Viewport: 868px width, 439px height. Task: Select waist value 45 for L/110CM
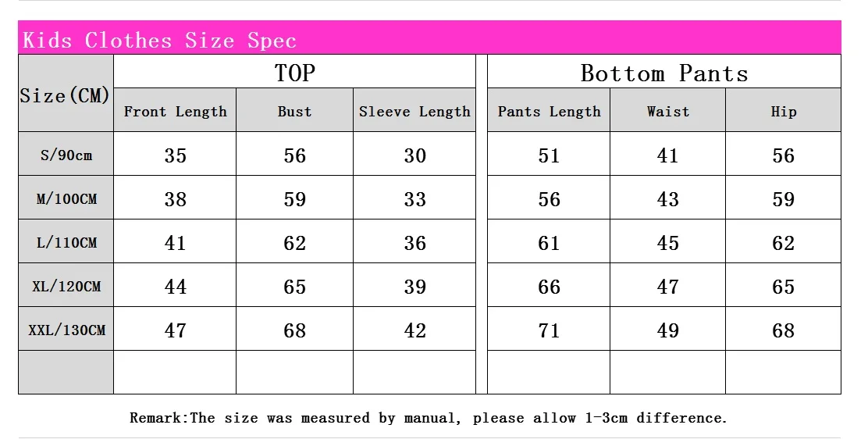667,242
